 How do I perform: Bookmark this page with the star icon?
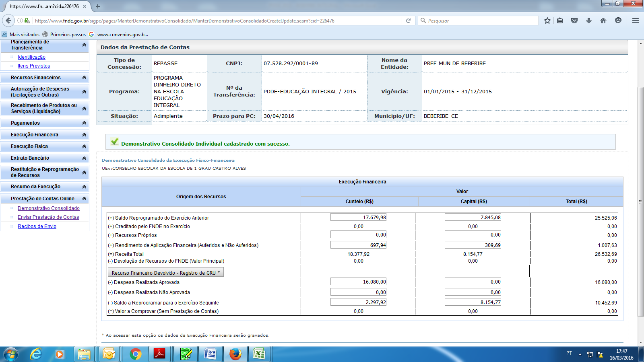547,21
